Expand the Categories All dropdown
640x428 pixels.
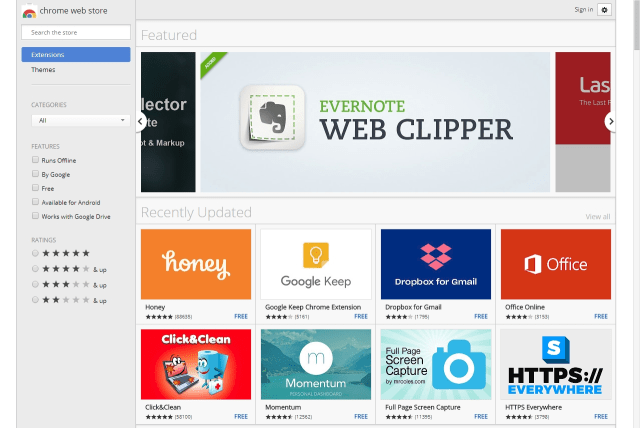[x=81, y=120]
